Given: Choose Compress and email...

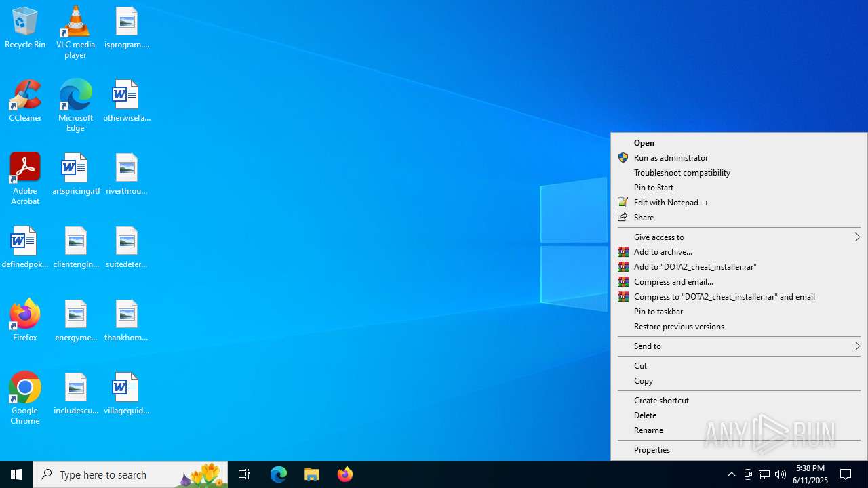Looking at the screenshot, I should 739,282.
